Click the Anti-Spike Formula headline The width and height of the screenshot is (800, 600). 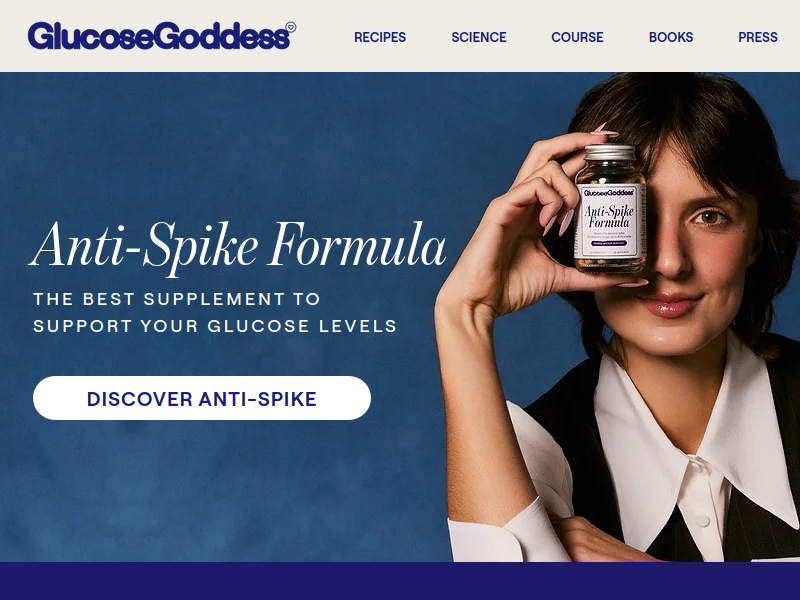pos(238,246)
